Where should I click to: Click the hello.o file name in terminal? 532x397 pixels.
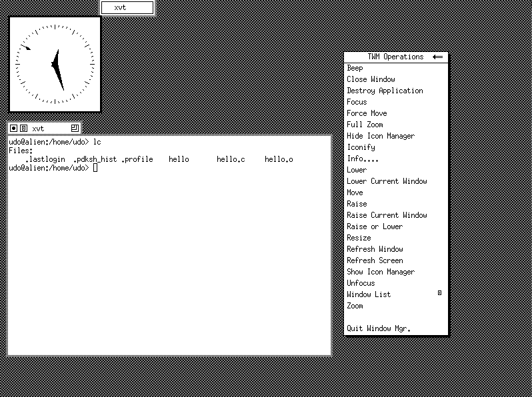click(279, 159)
